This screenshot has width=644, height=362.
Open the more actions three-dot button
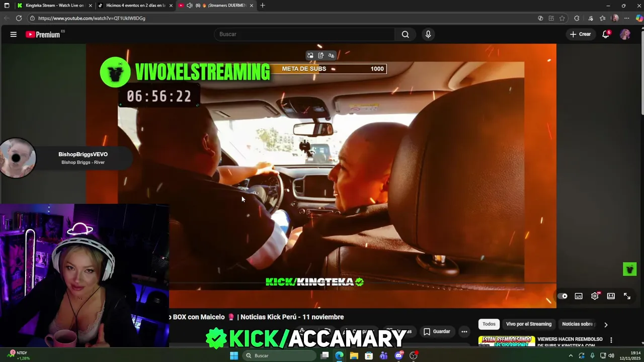[x=464, y=331]
